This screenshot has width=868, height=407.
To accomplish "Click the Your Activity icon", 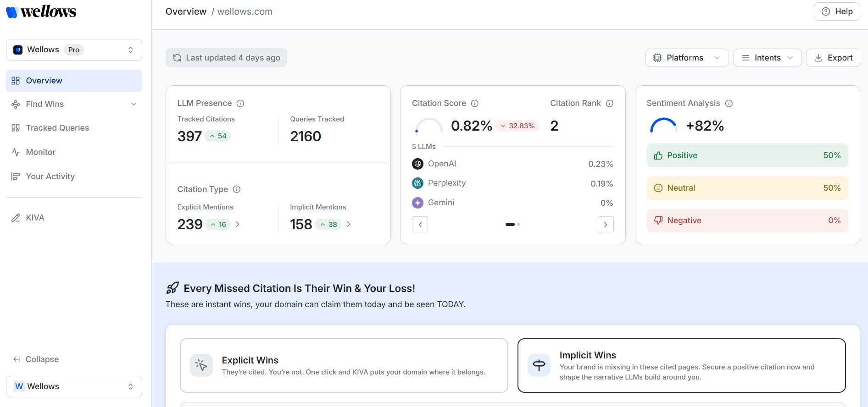I will tap(16, 176).
